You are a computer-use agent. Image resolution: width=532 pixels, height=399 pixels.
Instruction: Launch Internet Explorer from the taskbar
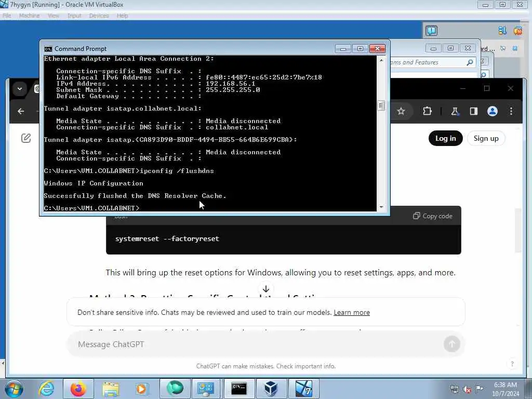tap(46, 389)
